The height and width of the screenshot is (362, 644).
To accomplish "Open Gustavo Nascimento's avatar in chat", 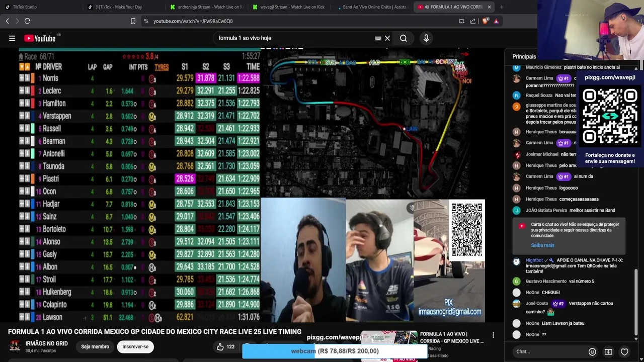I will (516, 282).
